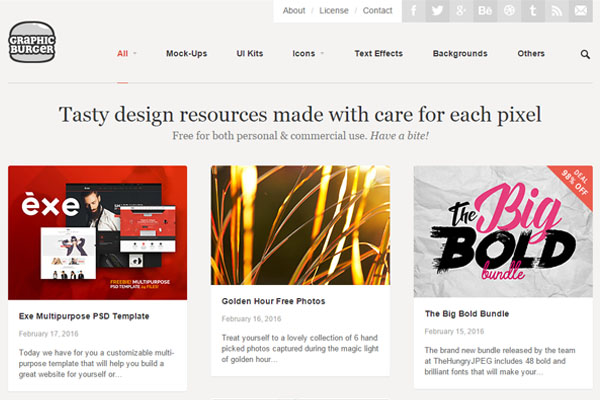Open Exe Multipurpose PSD Template title

click(x=84, y=316)
